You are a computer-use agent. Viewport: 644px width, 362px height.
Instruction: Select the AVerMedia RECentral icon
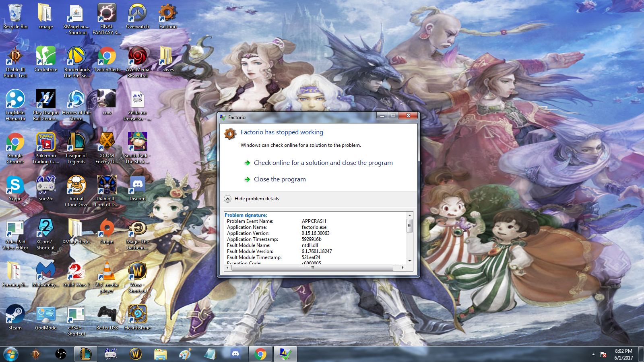click(x=138, y=62)
